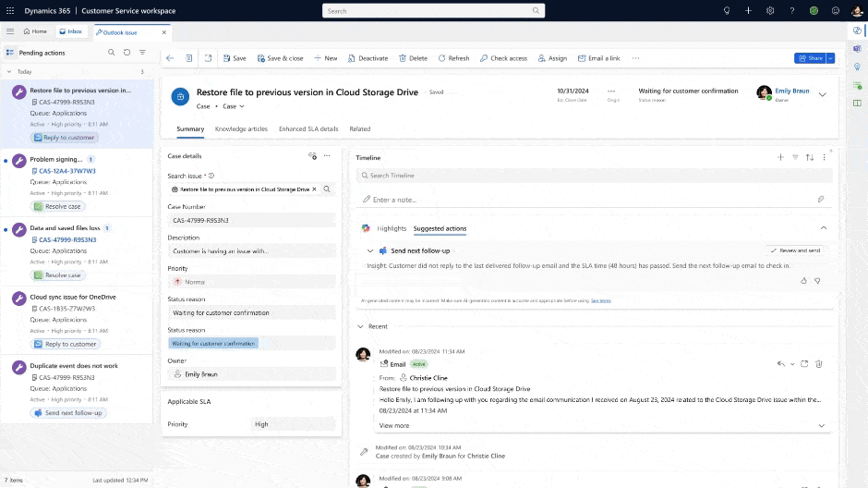This screenshot has width=868, height=488.
Task: Toggle the hamburger site map menu
Action: coord(10,31)
